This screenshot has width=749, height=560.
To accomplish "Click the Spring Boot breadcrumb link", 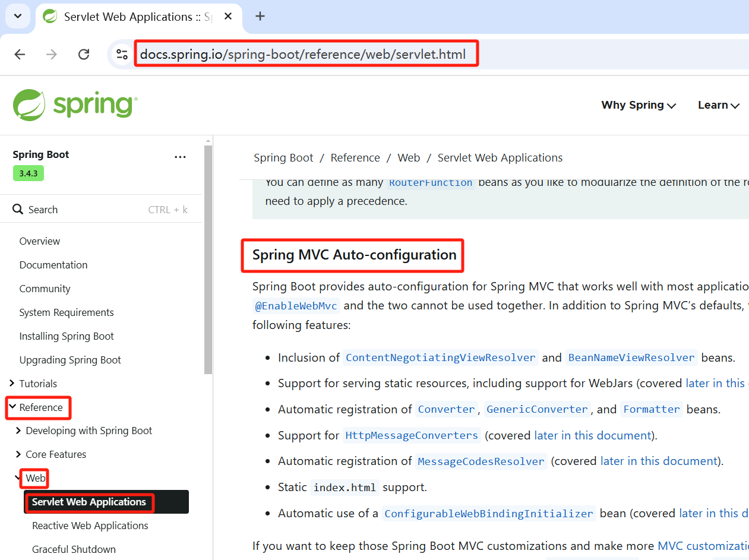I will (x=283, y=157).
